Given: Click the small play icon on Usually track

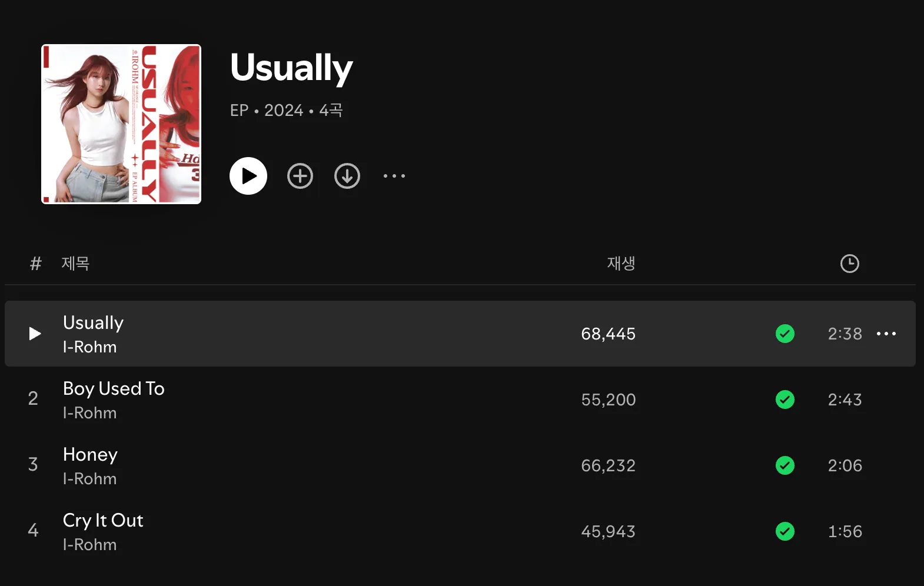Looking at the screenshot, I should point(35,334).
